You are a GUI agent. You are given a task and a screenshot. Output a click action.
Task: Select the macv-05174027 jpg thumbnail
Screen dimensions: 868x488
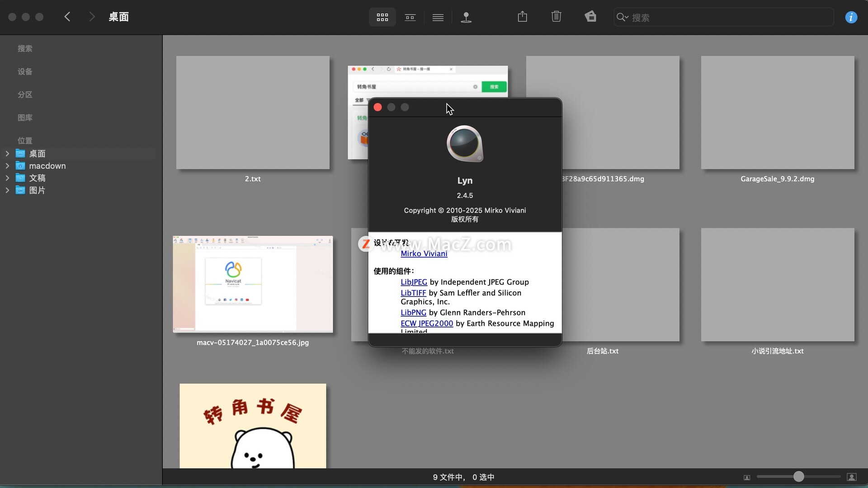(x=253, y=284)
